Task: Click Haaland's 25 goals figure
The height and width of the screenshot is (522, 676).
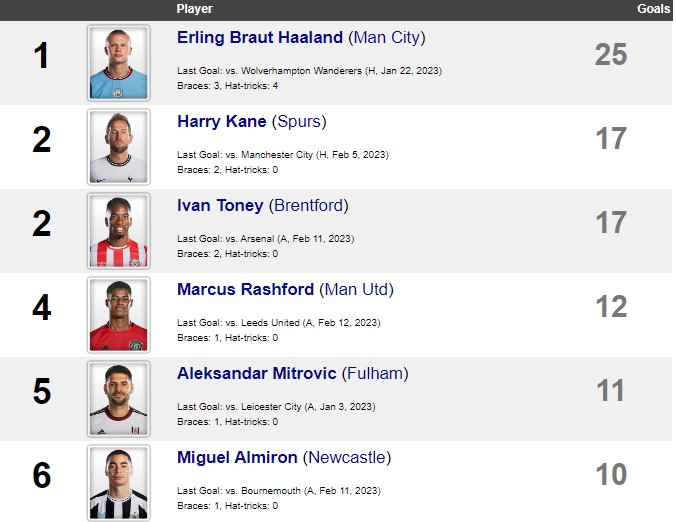Action: pyautogui.click(x=610, y=55)
